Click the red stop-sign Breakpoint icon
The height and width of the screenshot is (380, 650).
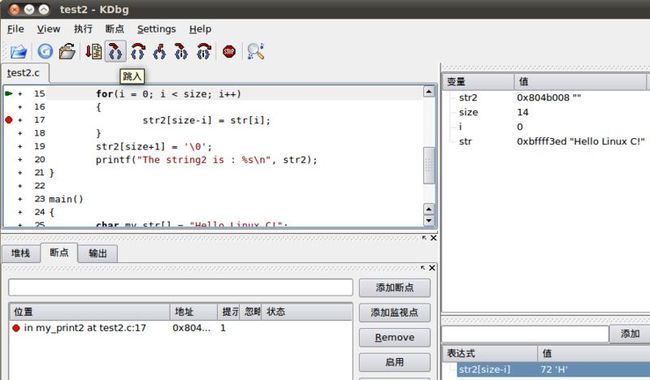(x=229, y=51)
